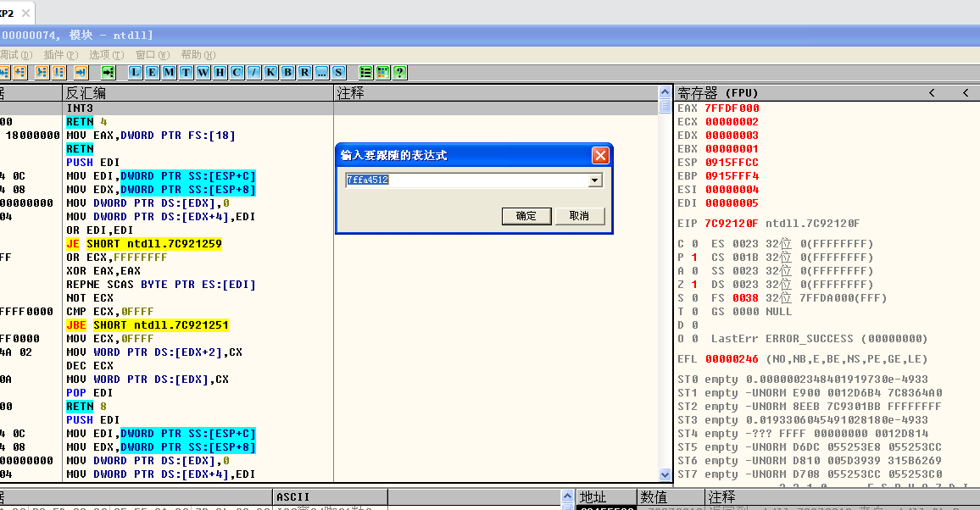Screen dimensions: 980x510
Task: Click the green go-to-address arrow icon
Action: [108, 72]
